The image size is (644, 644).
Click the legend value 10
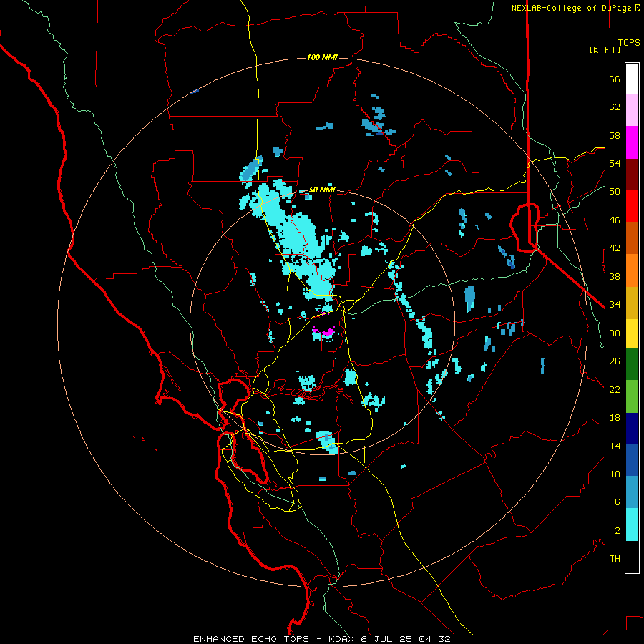[x=615, y=474]
